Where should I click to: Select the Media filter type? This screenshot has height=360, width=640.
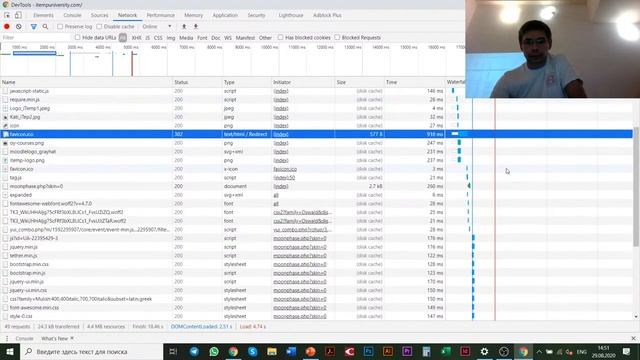click(x=186, y=38)
